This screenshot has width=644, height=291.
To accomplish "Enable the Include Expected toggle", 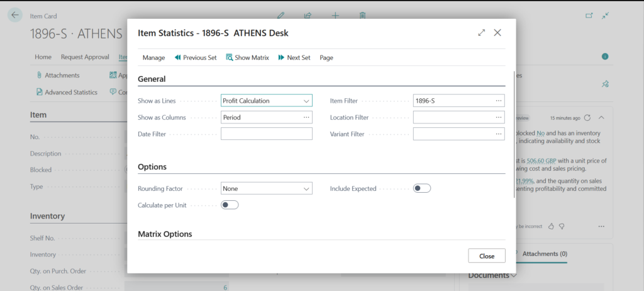I will tap(422, 188).
